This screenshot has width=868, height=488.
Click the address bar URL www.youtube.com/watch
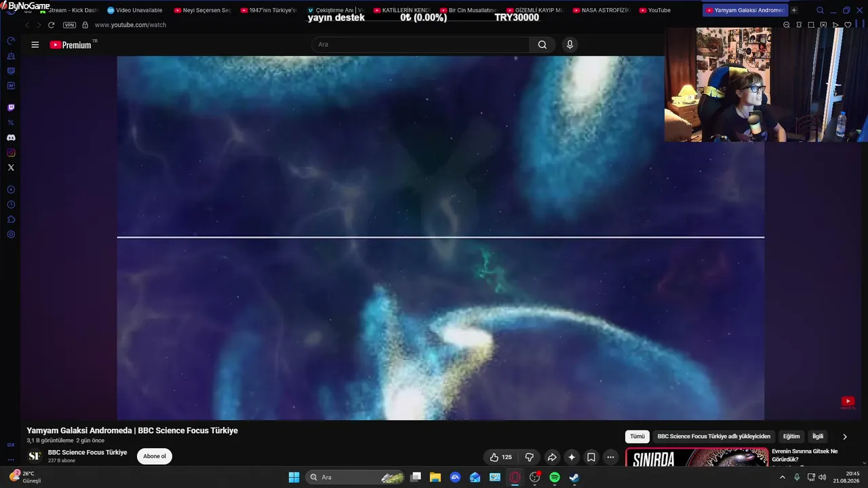pyautogui.click(x=130, y=25)
